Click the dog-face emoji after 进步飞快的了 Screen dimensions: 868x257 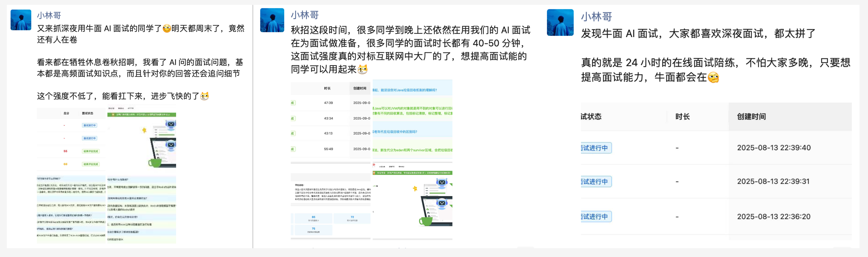205,96
